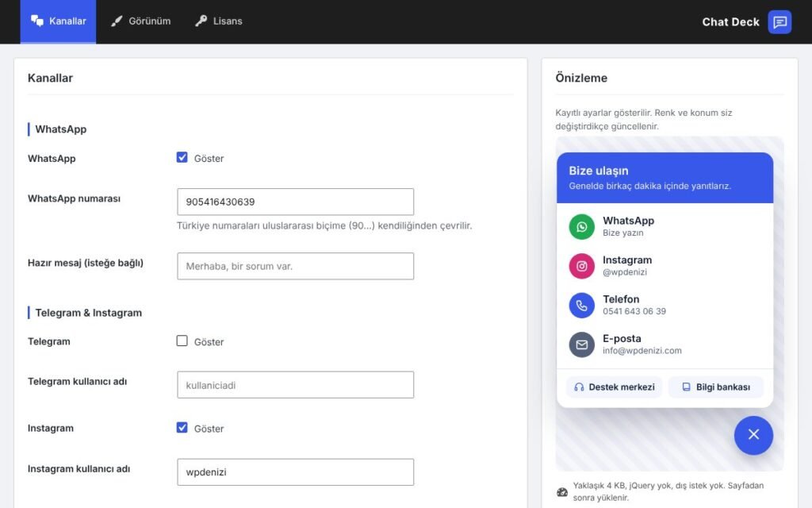812x508 pixels.
Task: Click the 'info@wpdenizi.com' email text
Action: [642, 351]
